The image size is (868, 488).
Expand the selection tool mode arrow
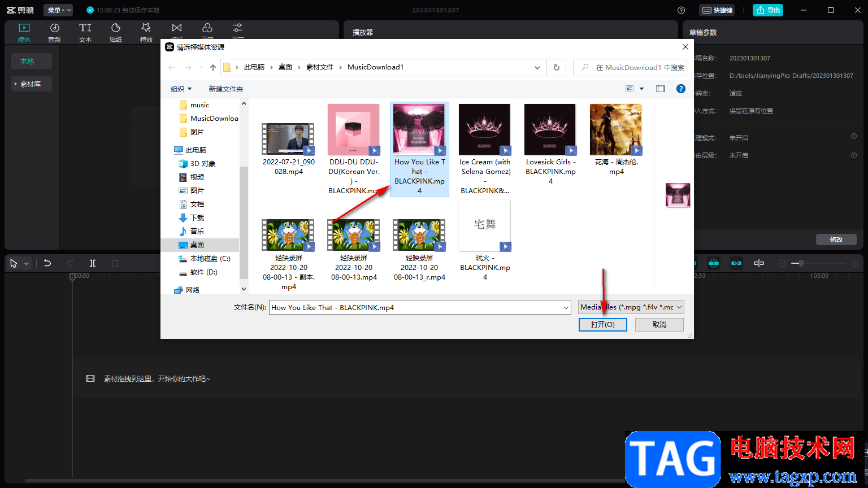tap(26, 264)
